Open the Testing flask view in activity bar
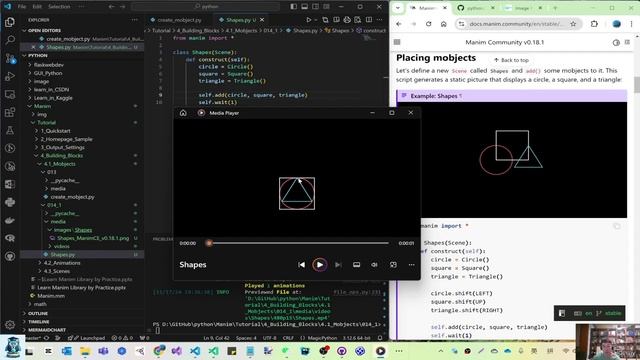 click(10, 130)
